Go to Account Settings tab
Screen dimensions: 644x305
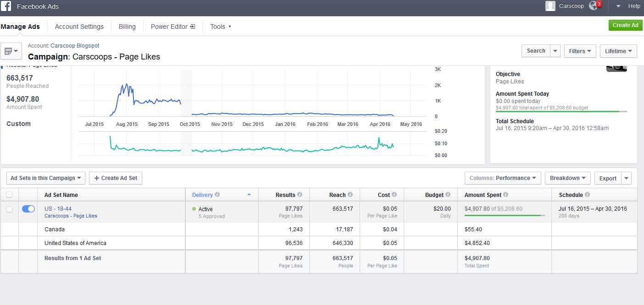pos(79,27)
